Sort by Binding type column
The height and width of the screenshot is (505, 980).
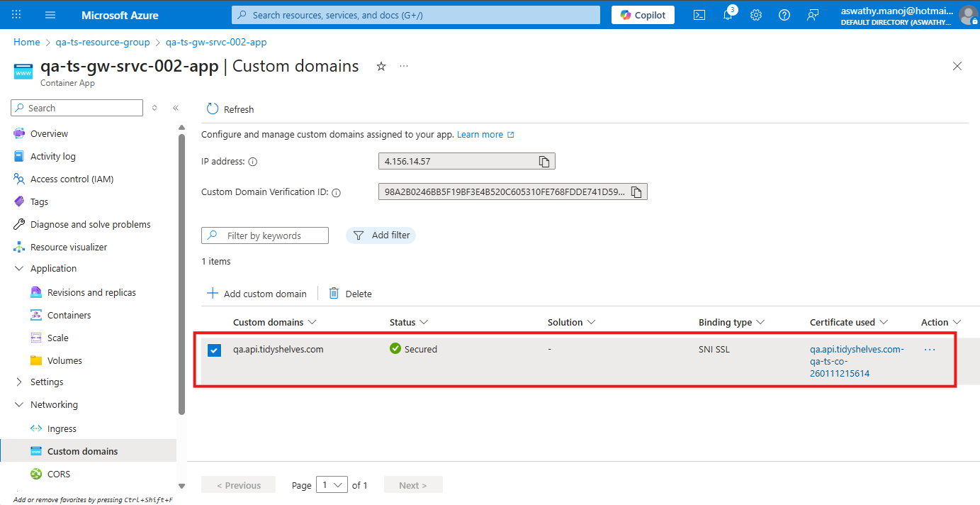pos(731,322)
